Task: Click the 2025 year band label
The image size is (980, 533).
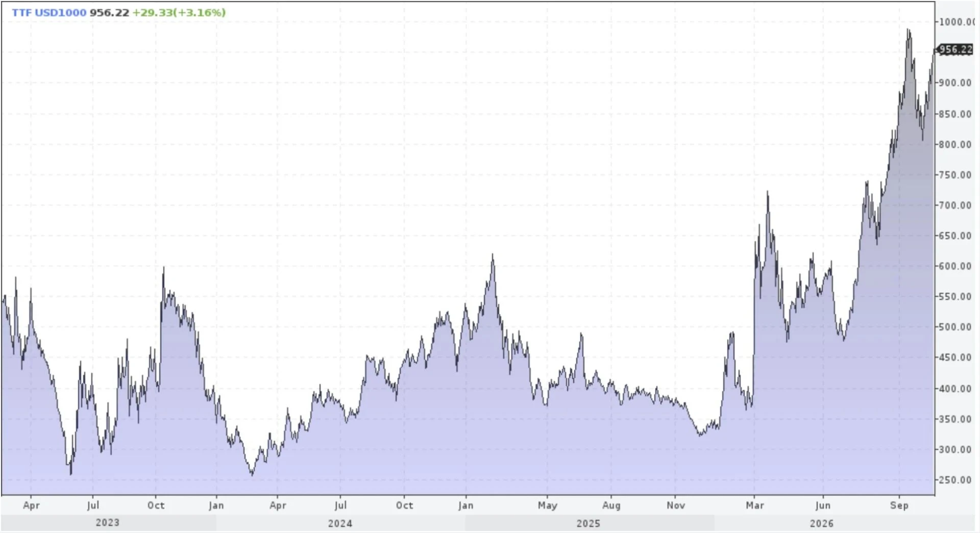Action: [589, 523]
